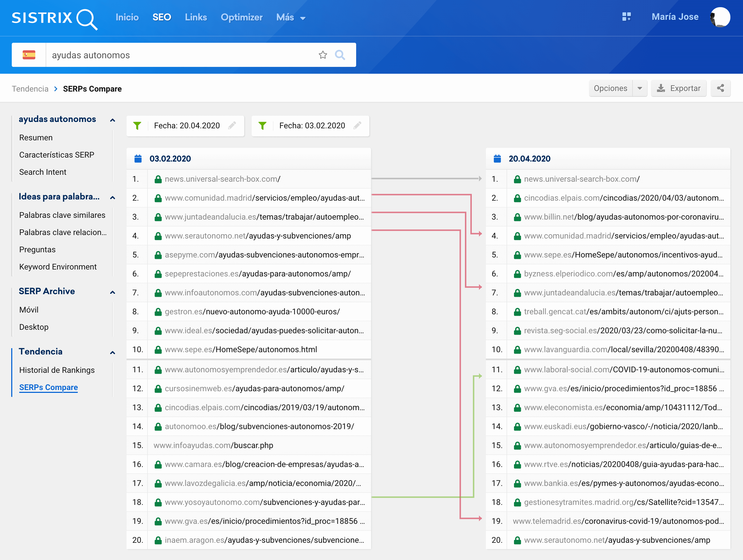Open María Jose profile avatar

tap(720, 17)
